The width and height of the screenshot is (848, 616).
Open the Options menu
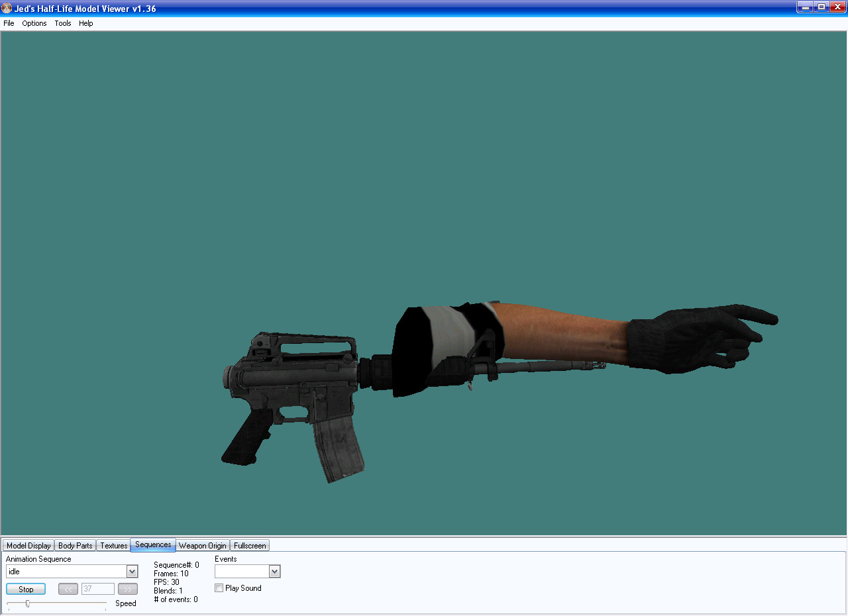pos(34,23)
